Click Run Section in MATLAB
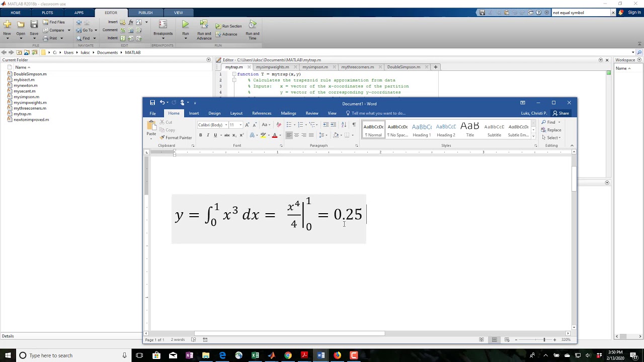Viewport: 644px width, 362px height. pos(229,26)
